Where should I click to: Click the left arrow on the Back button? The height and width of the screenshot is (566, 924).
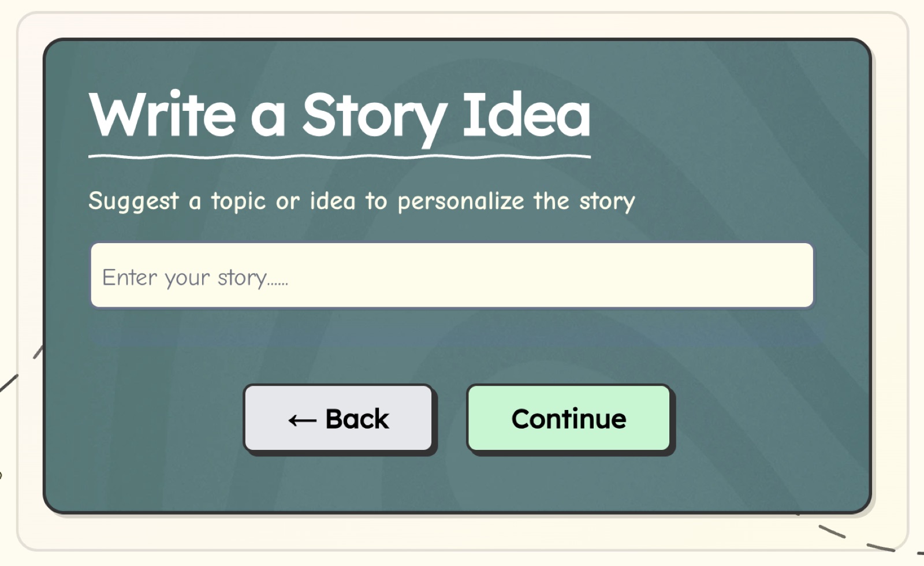301,420
